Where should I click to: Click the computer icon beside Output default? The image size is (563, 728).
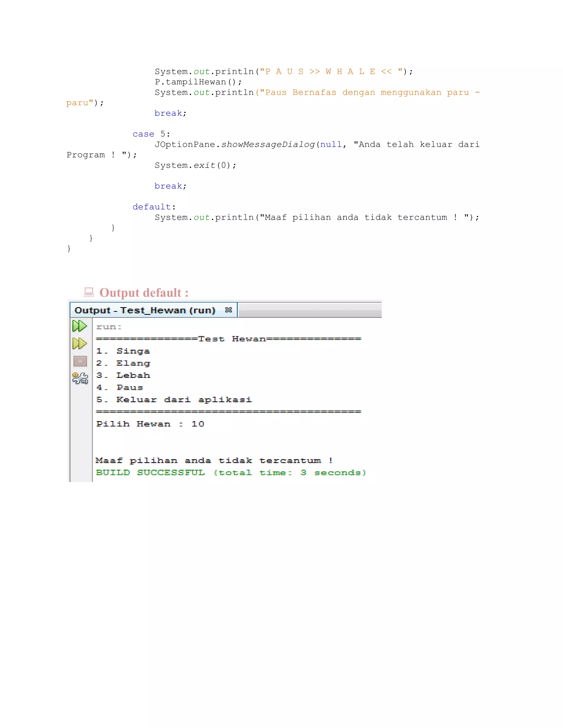click(x=89, y=292)
